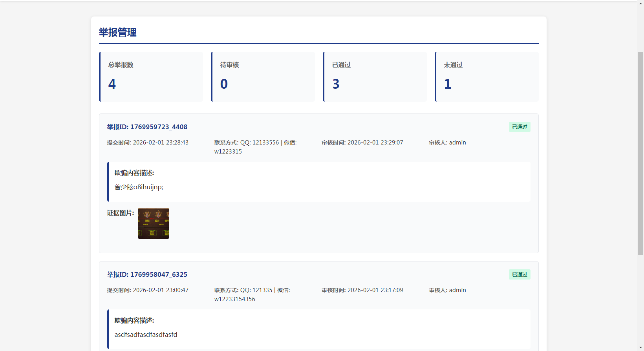The height and width of the screenshot is (351, 644).
Task: Open the evidence image thumbnail
Action: 153,223
